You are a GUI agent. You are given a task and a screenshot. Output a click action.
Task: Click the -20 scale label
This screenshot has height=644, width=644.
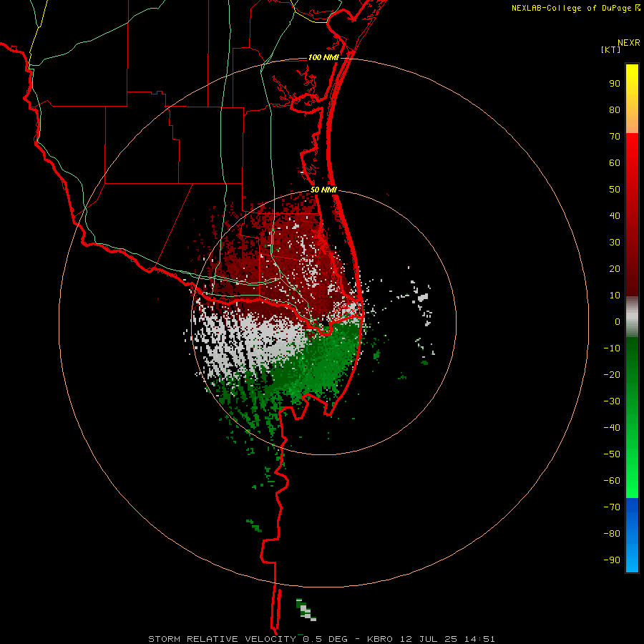coord(612,375)
